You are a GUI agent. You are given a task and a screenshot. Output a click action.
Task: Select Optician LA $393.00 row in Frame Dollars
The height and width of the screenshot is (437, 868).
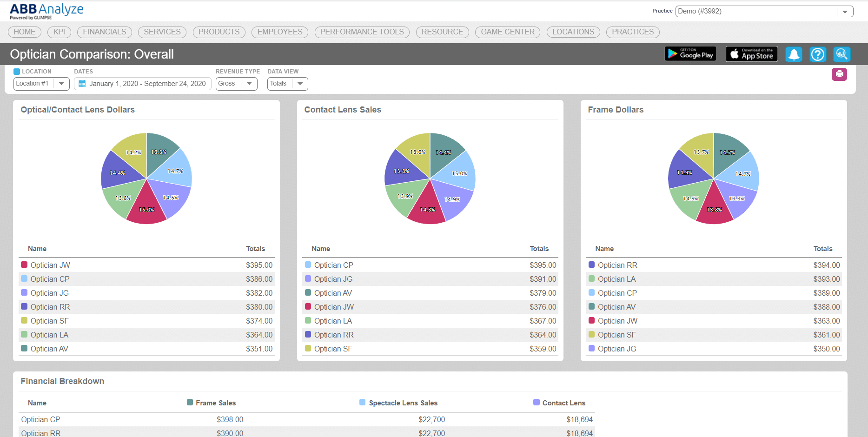[x=714, y=279]
